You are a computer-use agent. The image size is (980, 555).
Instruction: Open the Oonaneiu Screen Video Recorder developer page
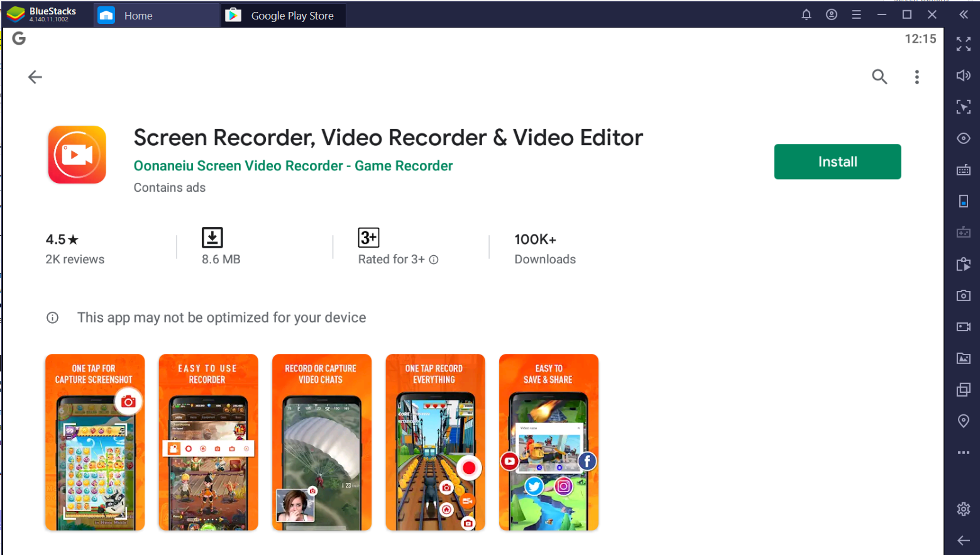tap(293, 165)
